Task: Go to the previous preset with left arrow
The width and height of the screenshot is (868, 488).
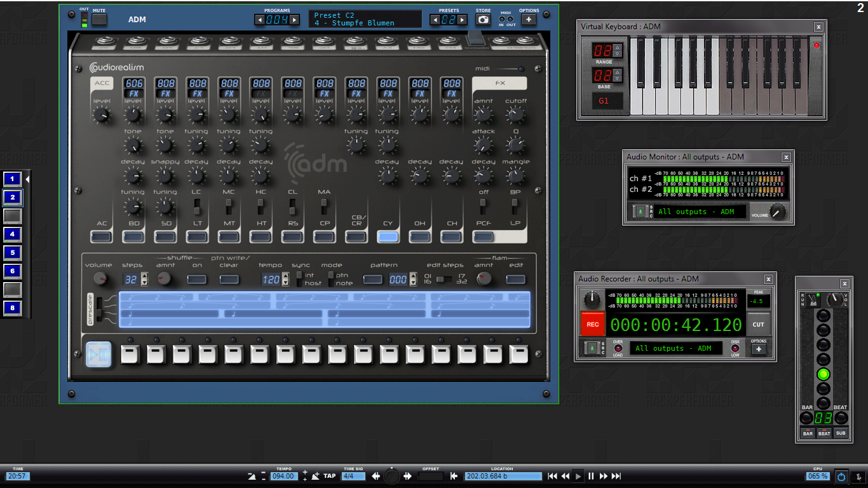Action: tap(435, 20)
